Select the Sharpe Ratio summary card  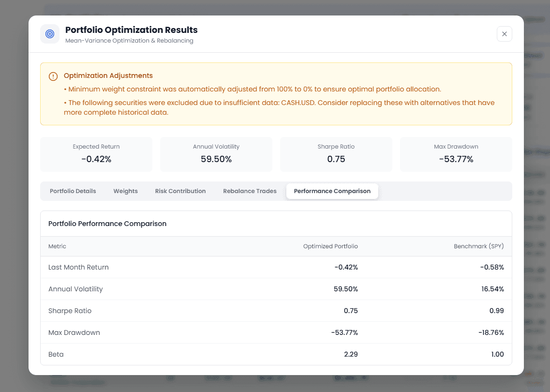point(336,154)
